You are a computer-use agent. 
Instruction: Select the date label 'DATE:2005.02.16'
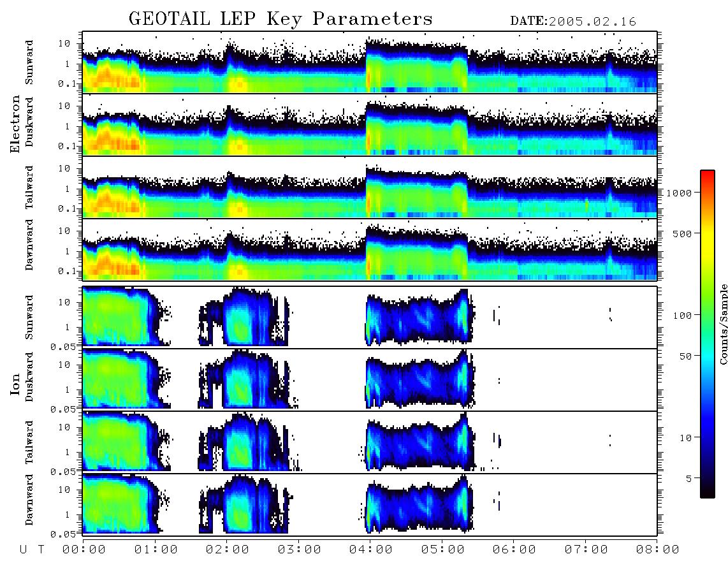573,22
